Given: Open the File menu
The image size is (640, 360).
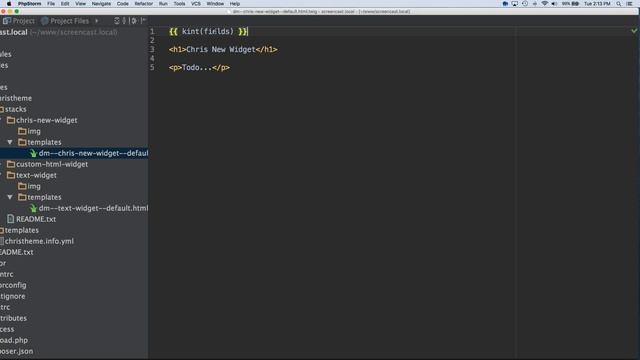Looking at the screenshot, I should (x=51, y=4).
